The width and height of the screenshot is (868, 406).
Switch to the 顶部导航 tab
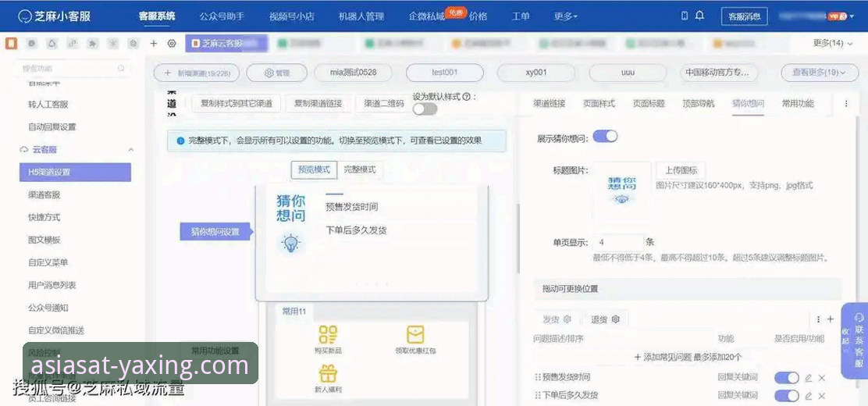[x=699, y=104]
